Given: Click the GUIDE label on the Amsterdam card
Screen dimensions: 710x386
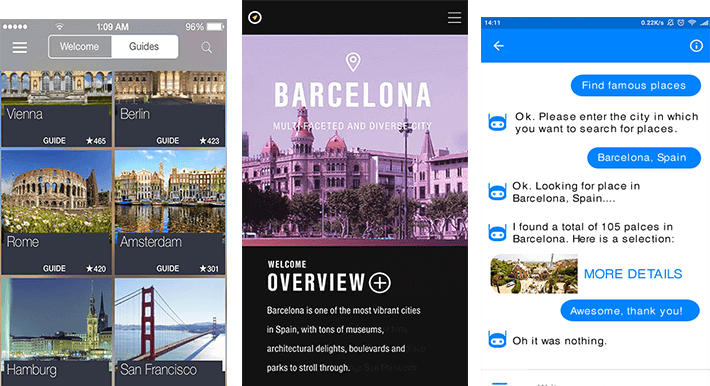Looking at the screenshot, I should click(168, 269).
